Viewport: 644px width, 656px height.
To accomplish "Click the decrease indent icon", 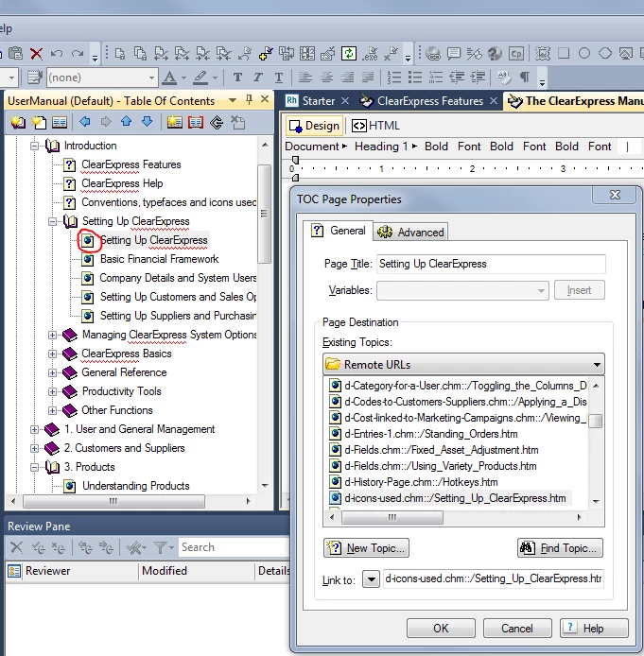I will point(457,77).
